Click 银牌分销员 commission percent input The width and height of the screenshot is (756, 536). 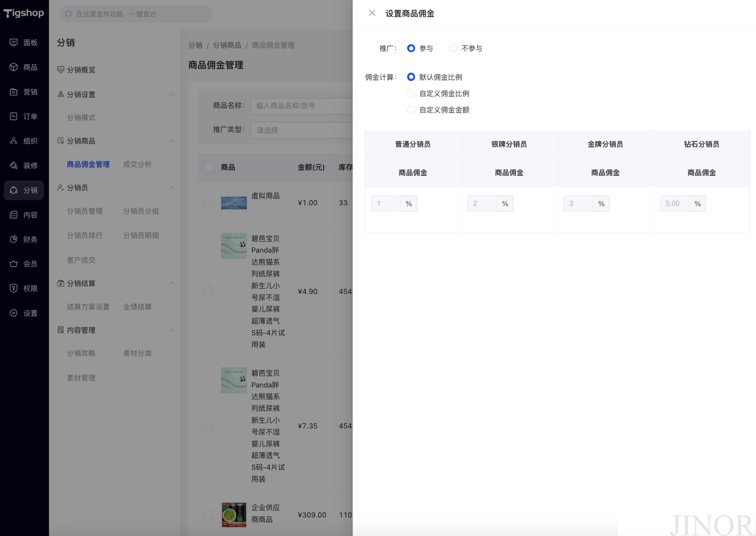tap(482, 203)
